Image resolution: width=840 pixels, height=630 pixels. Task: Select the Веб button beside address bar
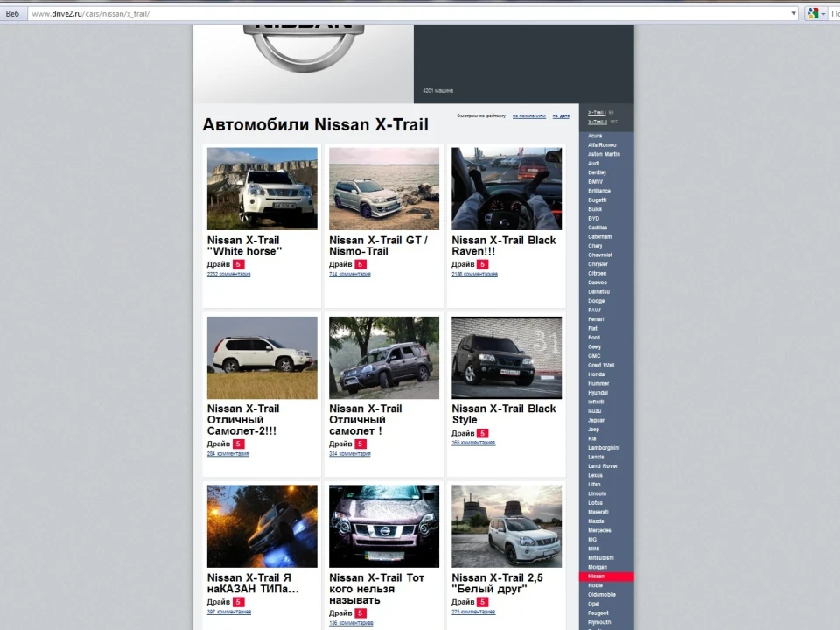pyautogui.click(x=12, y=13)
